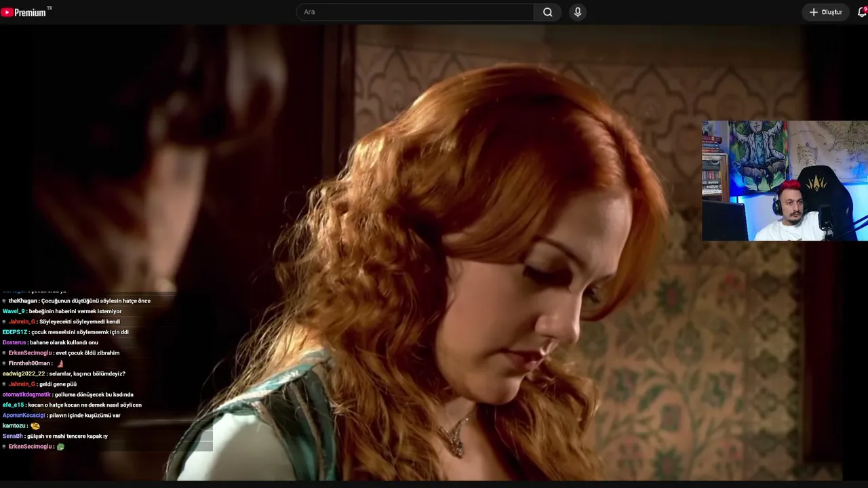Click message 'pilavın içinde kuşüzümü var'
The image size is (868, 488).
click(85, 415)
